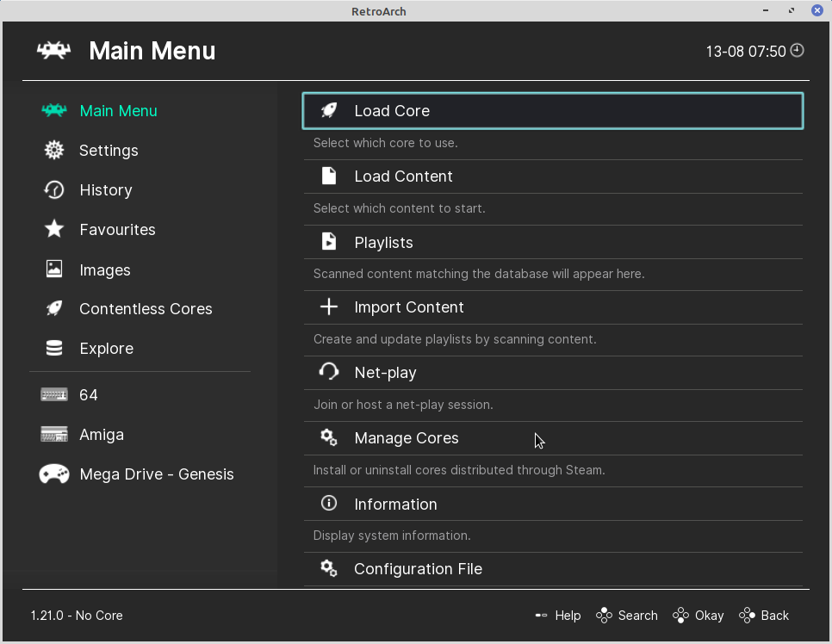Click 'Create and update playlists' description
The height and width of the screenshot is (644, 832).
455,339
